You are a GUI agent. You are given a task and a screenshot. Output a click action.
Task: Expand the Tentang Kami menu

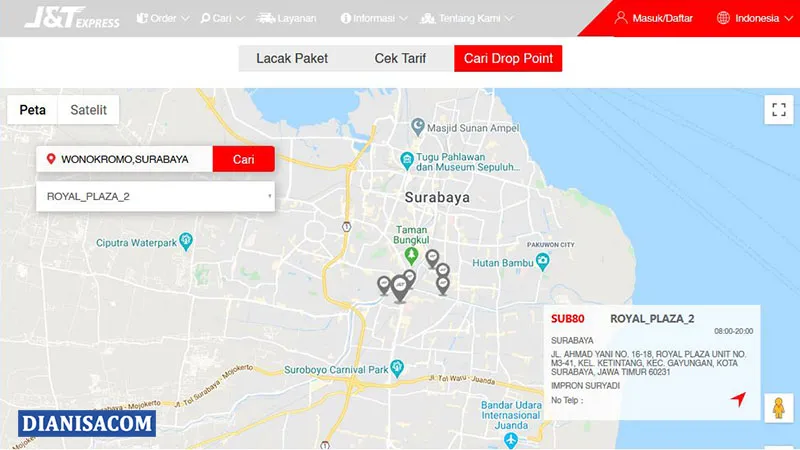[466, 18]
